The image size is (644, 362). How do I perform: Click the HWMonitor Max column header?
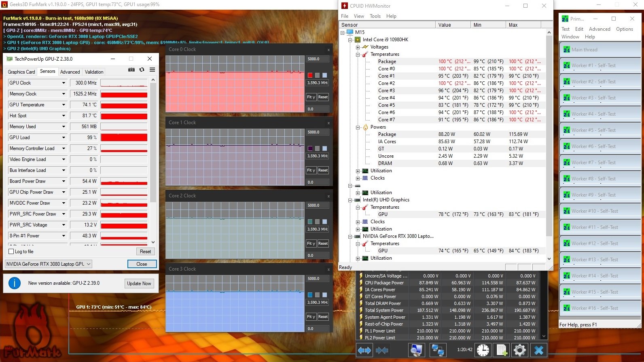tap(523, 25)
